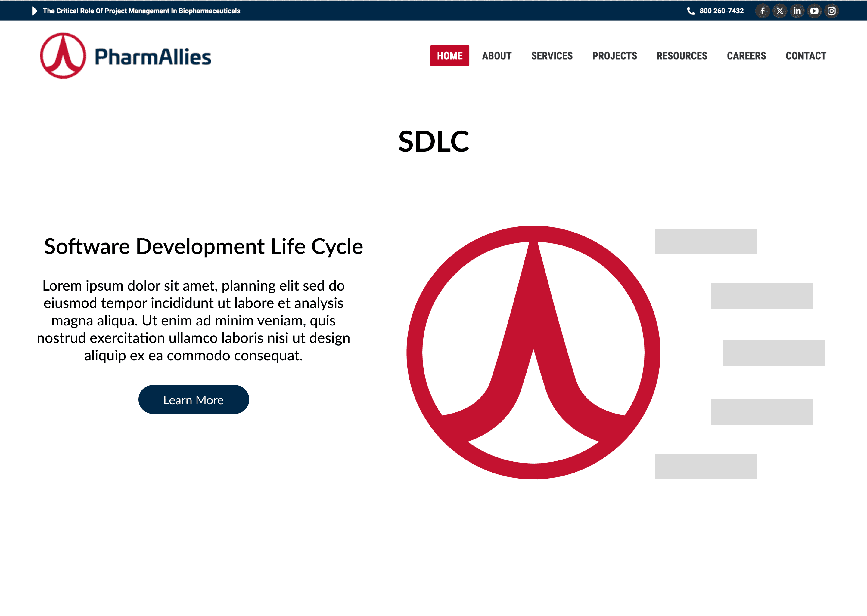Click the play arrow icon in top bar

coord(35,11)
